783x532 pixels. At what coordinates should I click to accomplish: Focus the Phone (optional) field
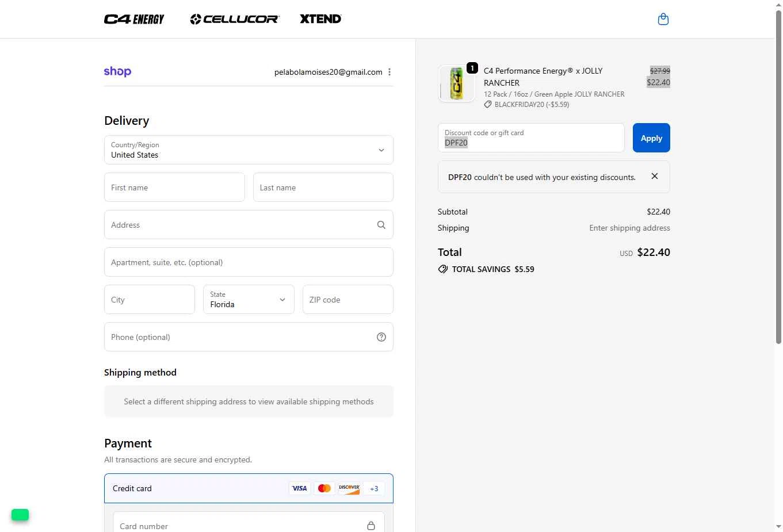(x=249, y=337)
